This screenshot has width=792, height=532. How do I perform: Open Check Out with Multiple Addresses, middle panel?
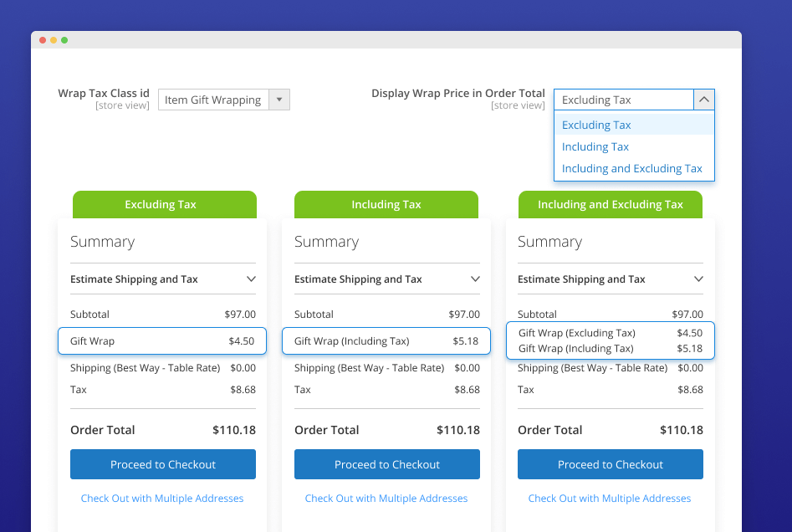(386, 499)
